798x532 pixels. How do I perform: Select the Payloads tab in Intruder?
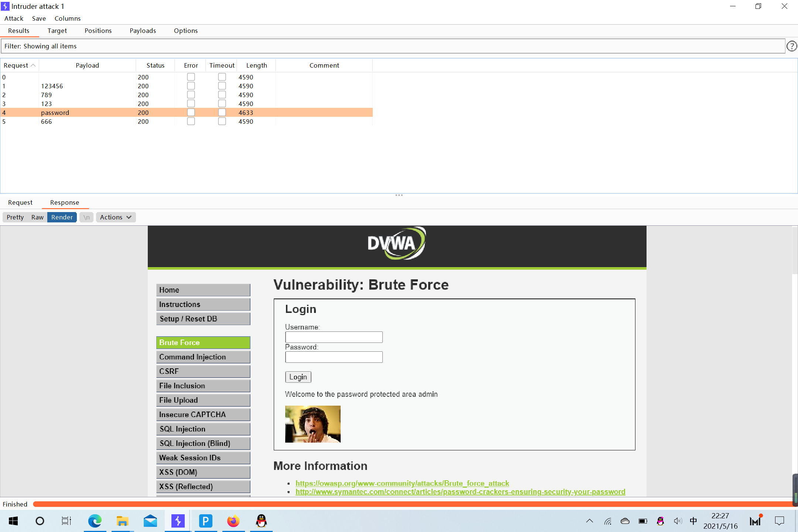point(143,30)
